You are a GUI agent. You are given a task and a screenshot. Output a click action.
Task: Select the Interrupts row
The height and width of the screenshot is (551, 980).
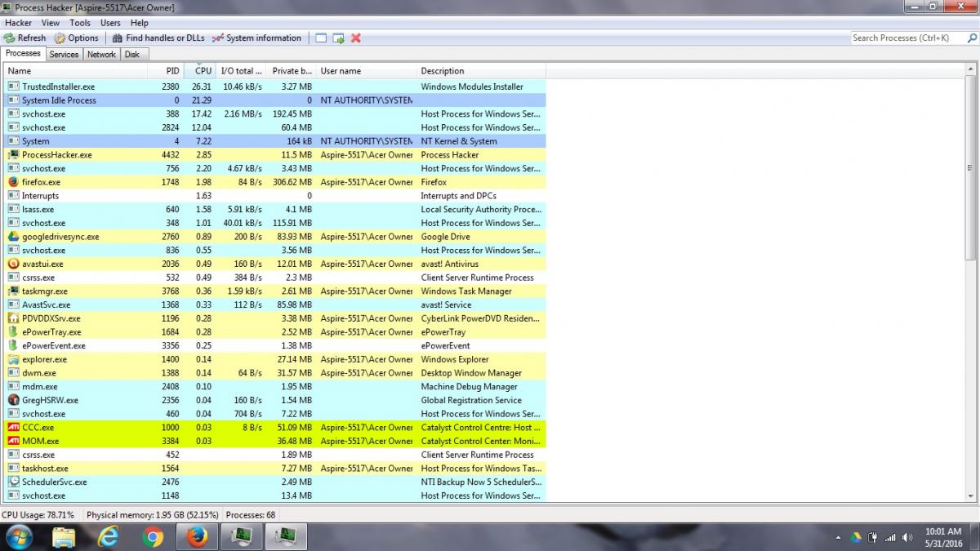(x=274, y=196)
